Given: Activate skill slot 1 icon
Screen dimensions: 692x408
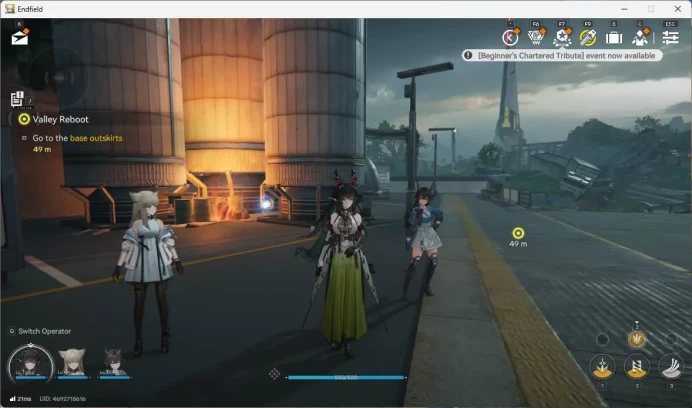Looking at the screenshot, I should tap(602, 366).
